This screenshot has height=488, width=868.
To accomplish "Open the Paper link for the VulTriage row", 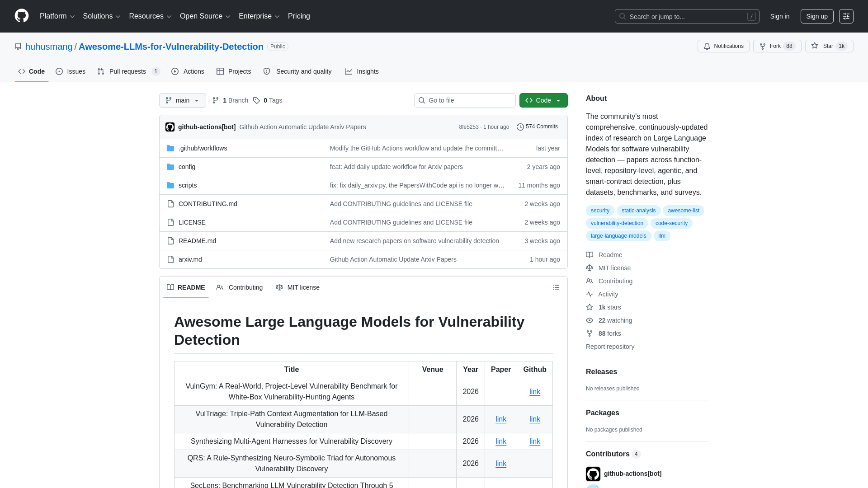I will [501, 419].
